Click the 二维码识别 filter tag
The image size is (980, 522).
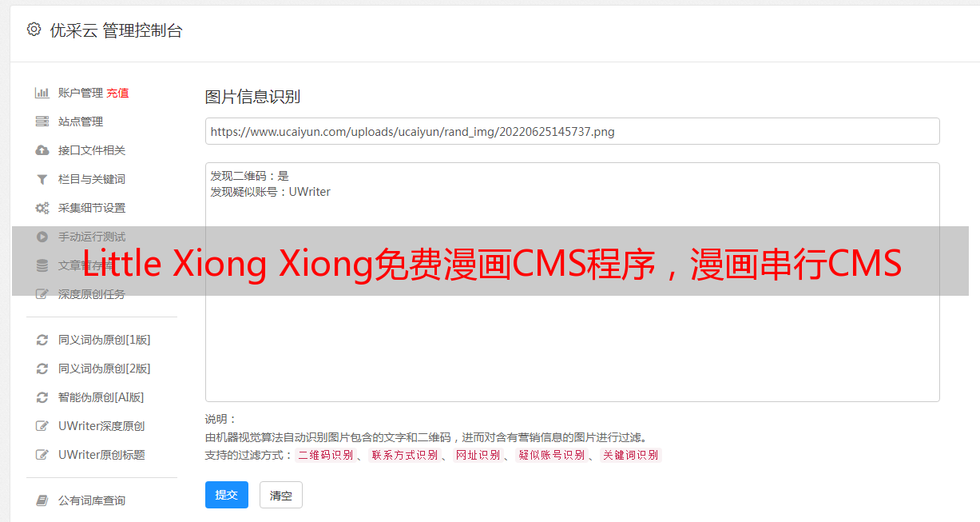(x=325, y=455)
